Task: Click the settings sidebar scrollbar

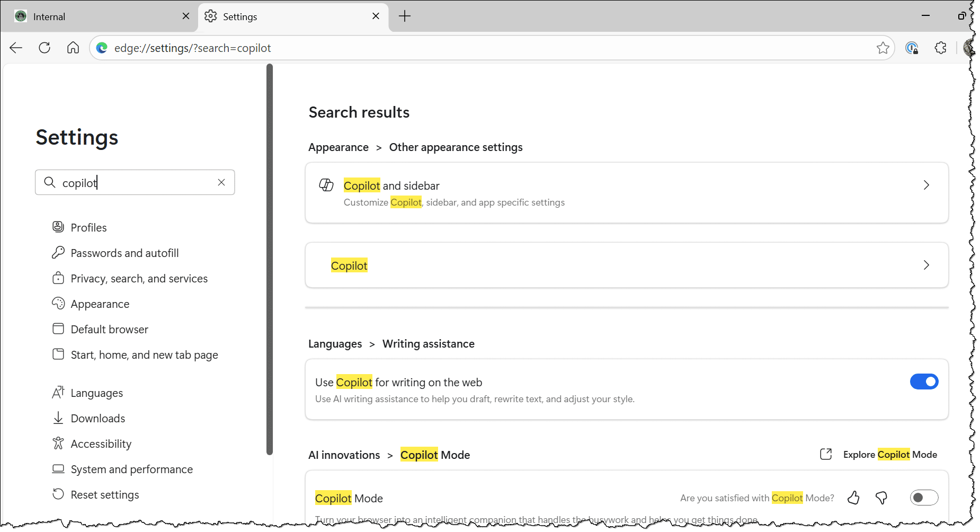Action: (x=270, y=260)
